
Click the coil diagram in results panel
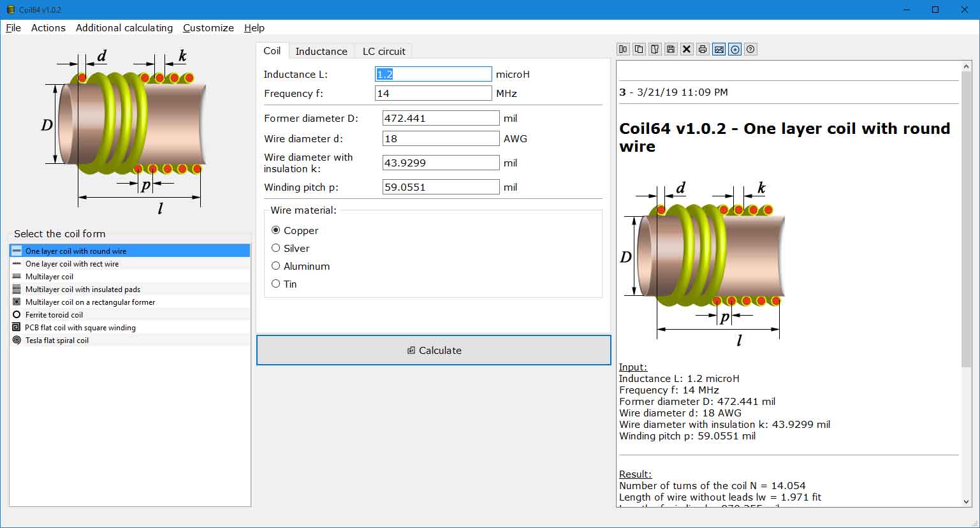point(703,265)
